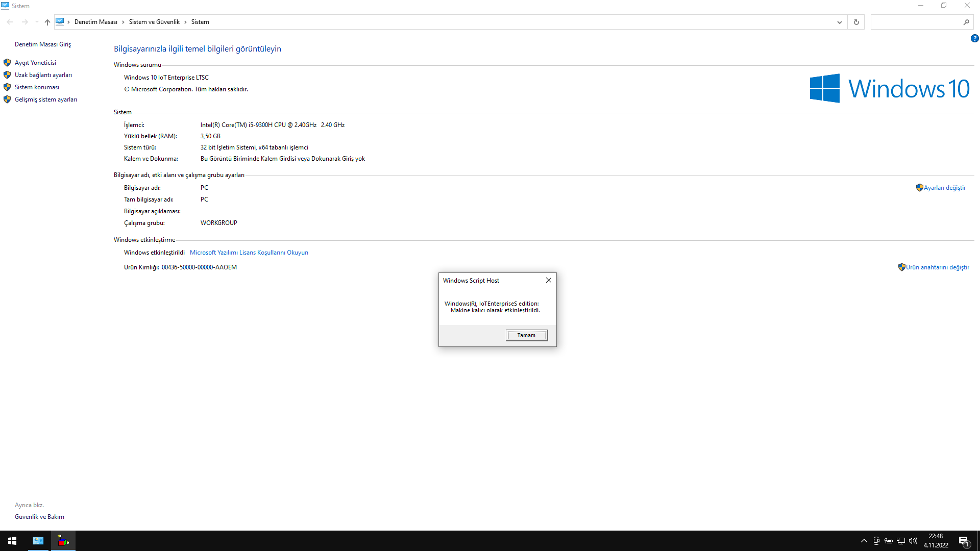Click the Ayarları değiştir shield link
This screenshot has width=980, height=551.
click(944, 188)
